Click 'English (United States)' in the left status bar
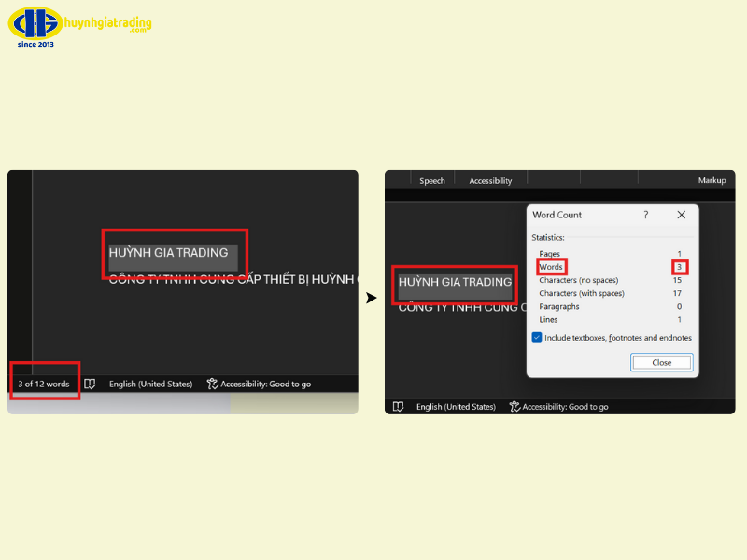Screen dimensions: 747x560 pyautogui.click(x=150, y=384)
